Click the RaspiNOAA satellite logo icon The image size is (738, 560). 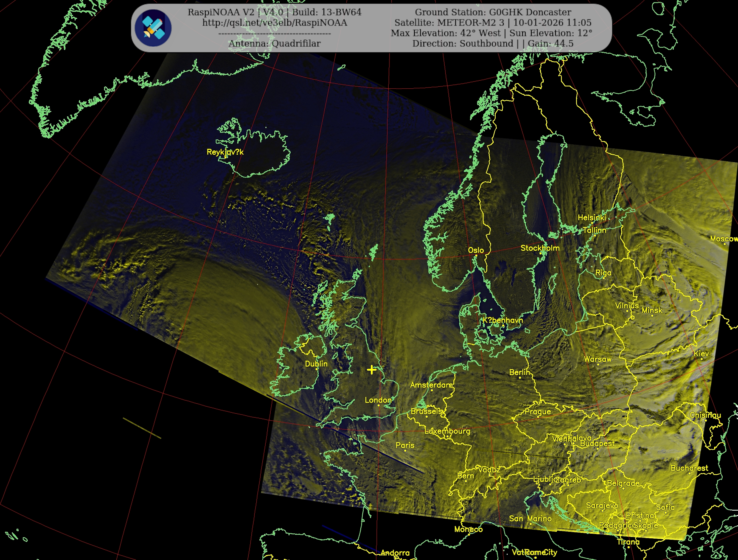coord(153,28)
